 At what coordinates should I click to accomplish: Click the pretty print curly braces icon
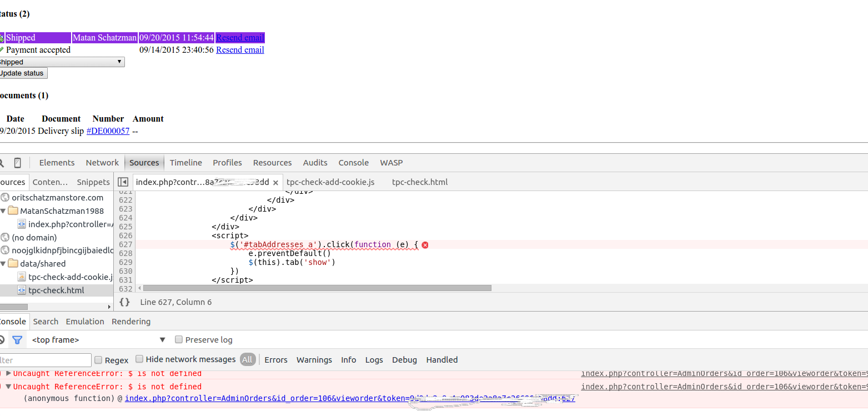point(125,302)
